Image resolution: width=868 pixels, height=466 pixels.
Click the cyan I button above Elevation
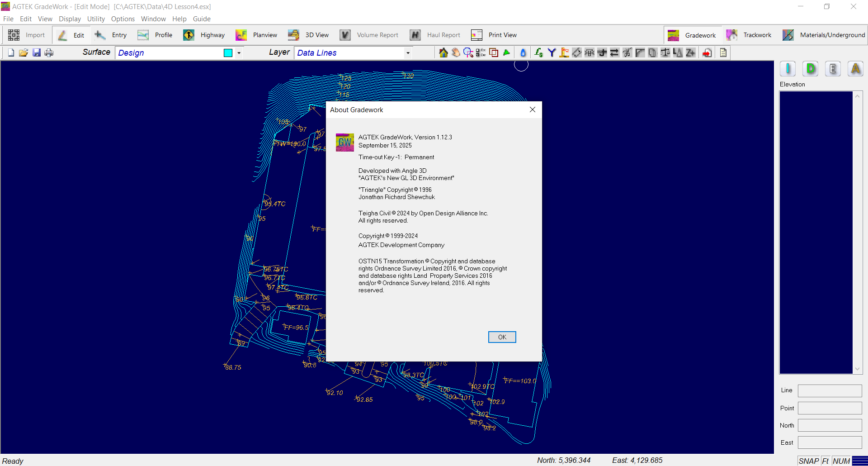[x=788, y=69]
